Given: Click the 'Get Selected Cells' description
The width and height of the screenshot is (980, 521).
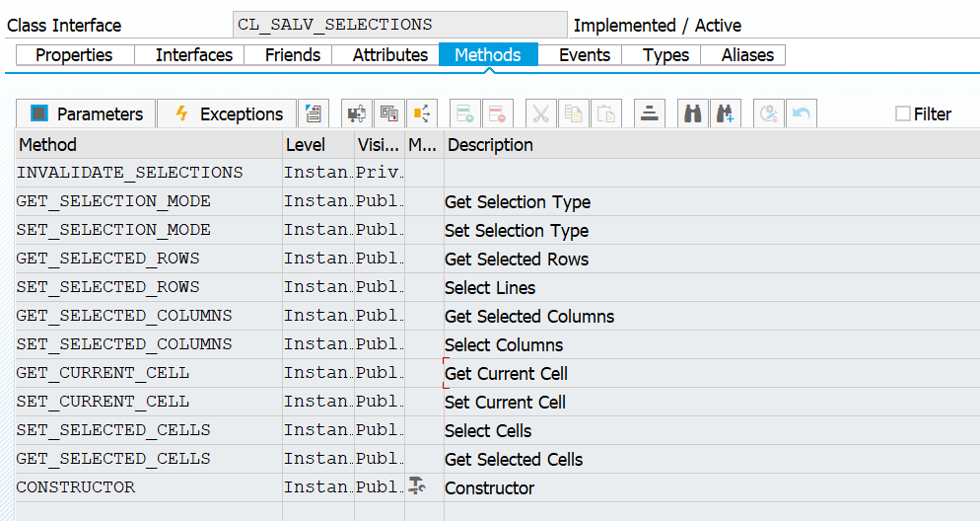Looking at the screenshot, I should tap(514, 460).
